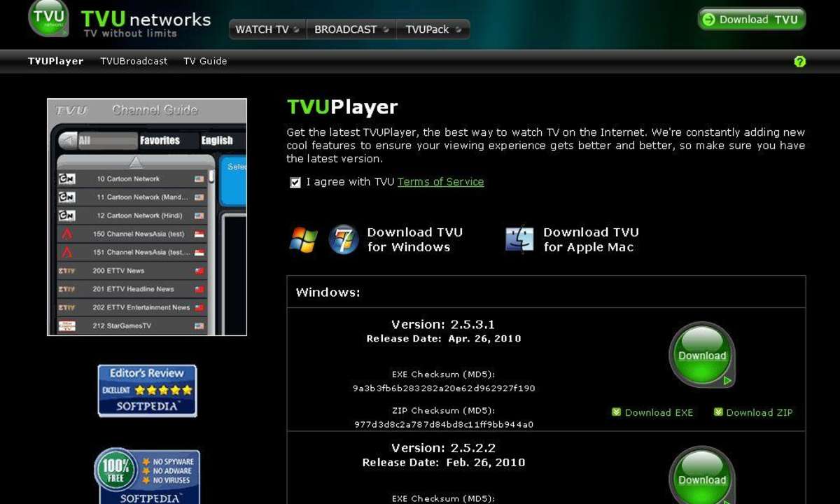Screen dimensions: 840x504
Task: Click Download TVU for Windows
Action: [x=414, y=239]
